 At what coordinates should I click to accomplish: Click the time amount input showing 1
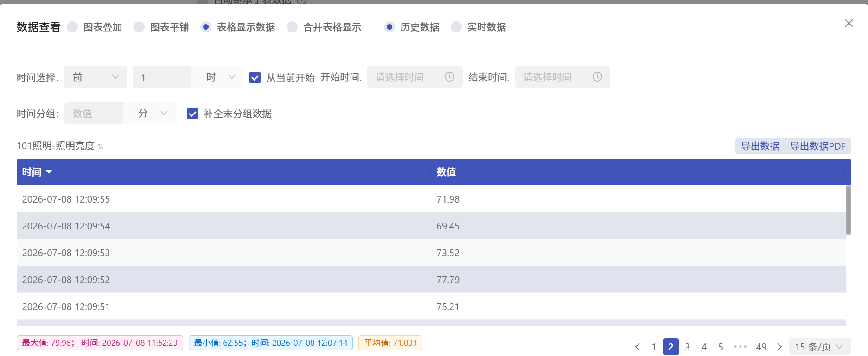(x=162, y=77)
